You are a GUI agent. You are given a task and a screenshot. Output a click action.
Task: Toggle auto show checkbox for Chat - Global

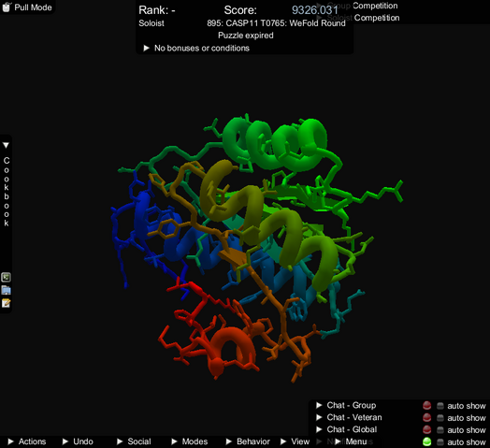[x=440, y=430]
